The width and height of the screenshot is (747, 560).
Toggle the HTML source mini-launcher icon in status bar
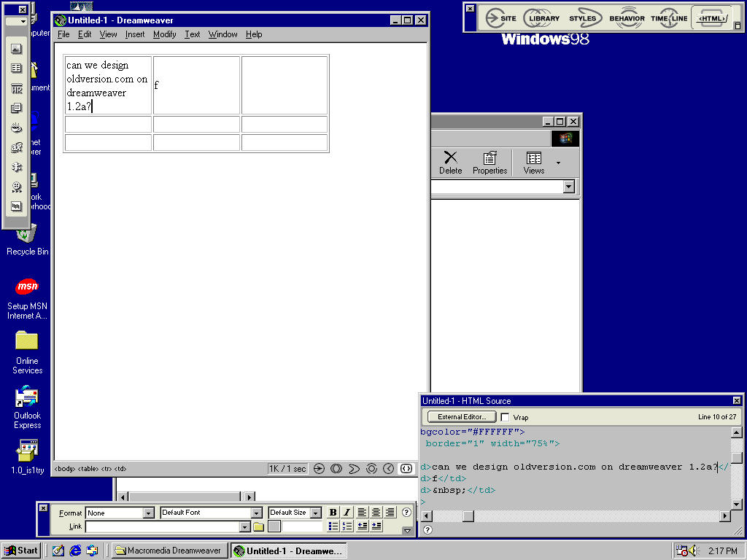click(x=406, y=469)
